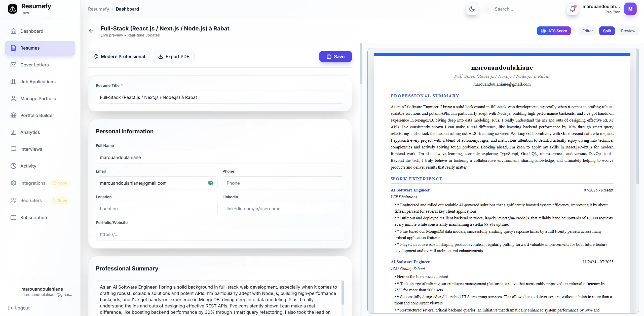Log out of the account
Viewport: 644px width, 316px height.
click(x=19, y=308)
